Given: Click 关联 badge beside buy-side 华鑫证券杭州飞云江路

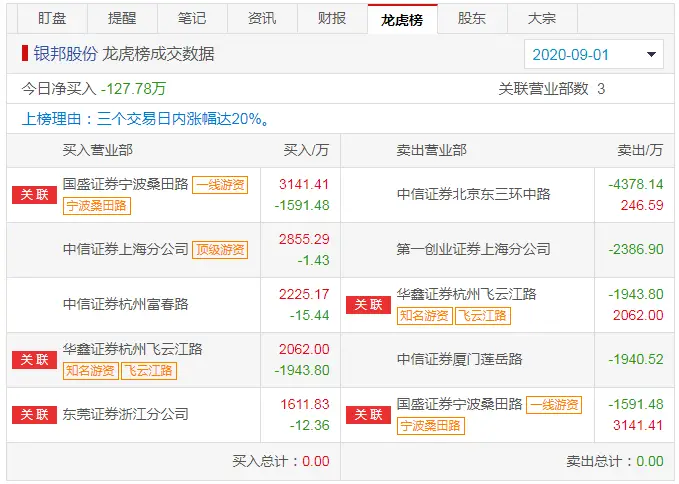Looking at the screenshot, I should click(x=34, y=360).
